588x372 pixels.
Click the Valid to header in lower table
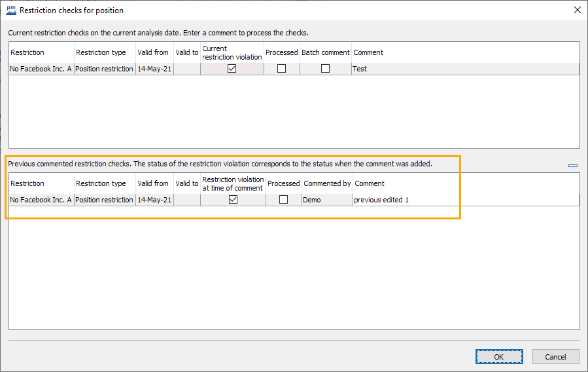tap(186, 183)
